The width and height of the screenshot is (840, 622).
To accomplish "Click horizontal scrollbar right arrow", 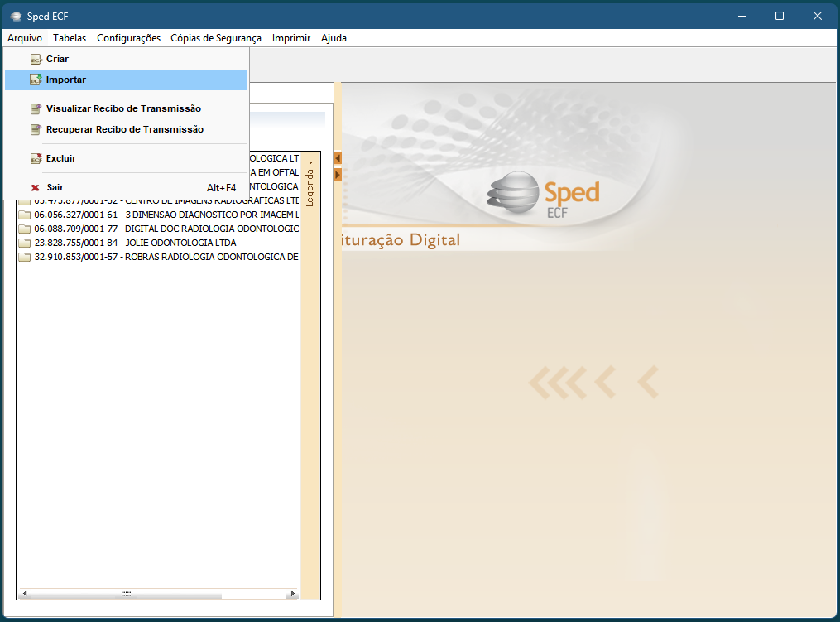I will pyautogui.click(x=292, y=594).
